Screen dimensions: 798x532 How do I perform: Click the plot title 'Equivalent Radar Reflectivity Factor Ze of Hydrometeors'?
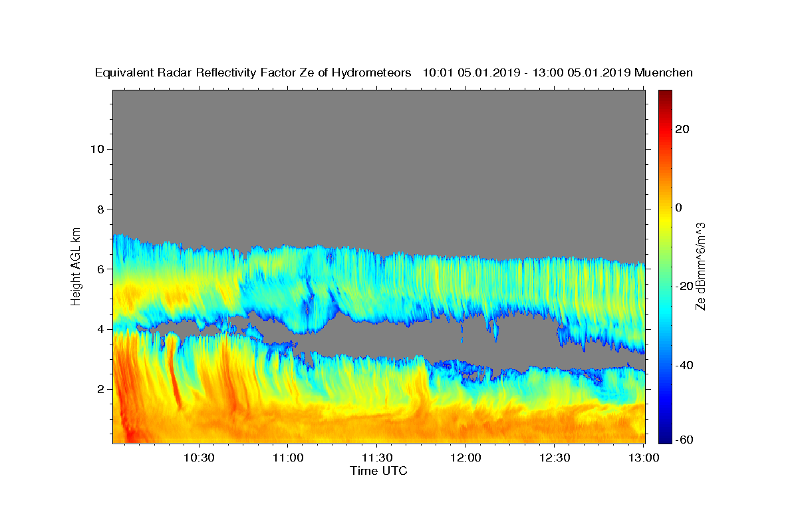[x=253, y=73]
